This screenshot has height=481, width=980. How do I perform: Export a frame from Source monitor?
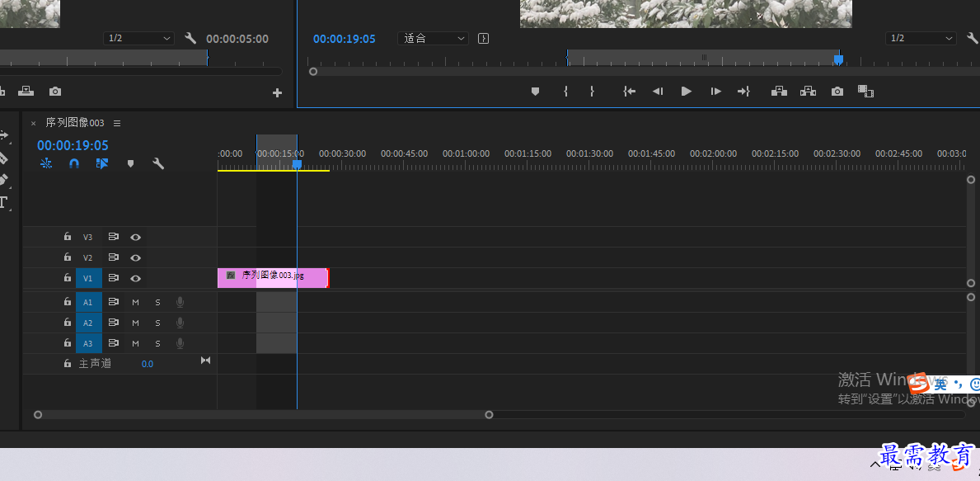coord(55,92)
